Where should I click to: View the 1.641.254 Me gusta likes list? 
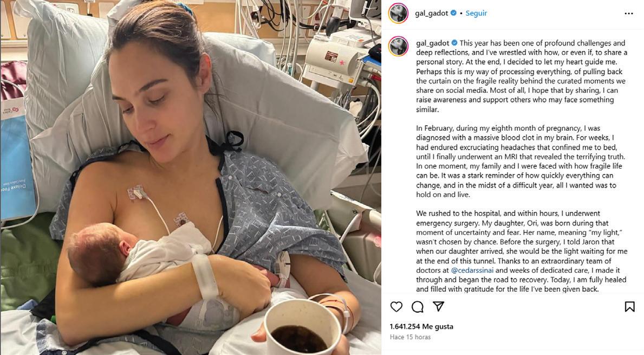(x=421, y=327)
